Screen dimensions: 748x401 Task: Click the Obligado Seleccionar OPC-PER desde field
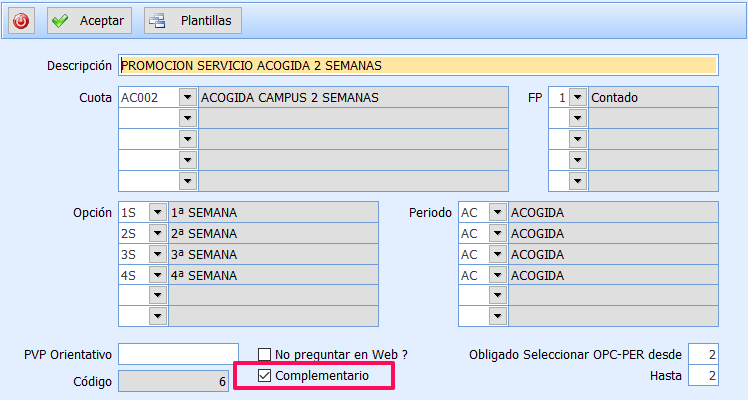pos(703,354)
